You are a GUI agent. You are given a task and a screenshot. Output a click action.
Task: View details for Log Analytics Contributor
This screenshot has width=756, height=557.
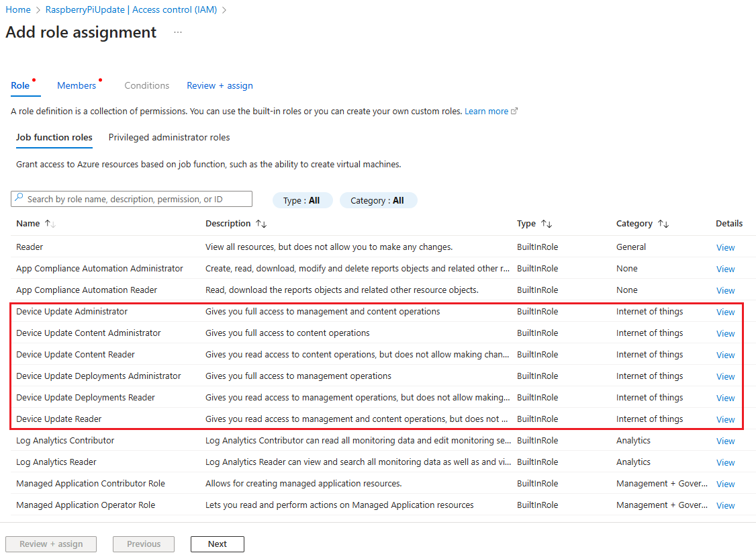pos(725,441)
